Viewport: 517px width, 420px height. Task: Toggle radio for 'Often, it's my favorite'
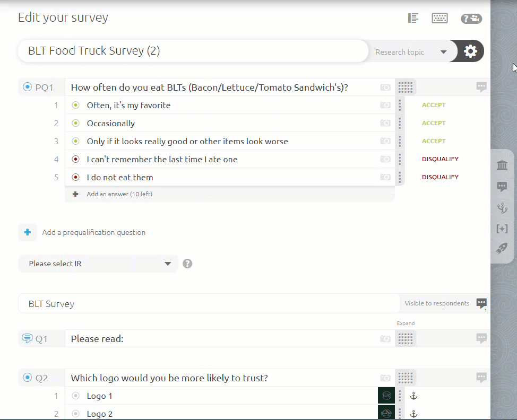[x=75, y=106]
